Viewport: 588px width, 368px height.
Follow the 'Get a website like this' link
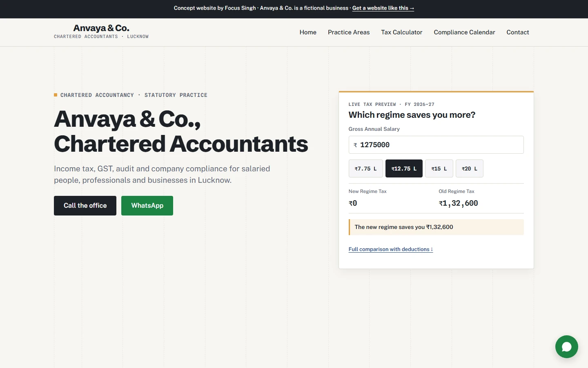pyautogui.click(x=383, y=8)
